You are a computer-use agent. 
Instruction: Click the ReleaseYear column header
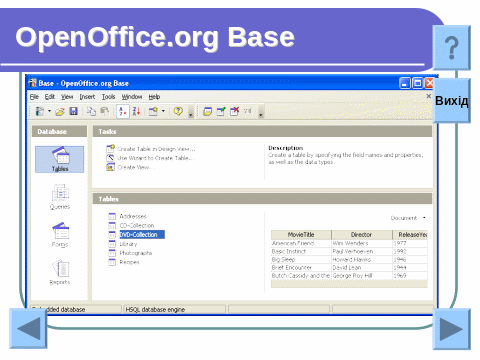click(410, 235)
